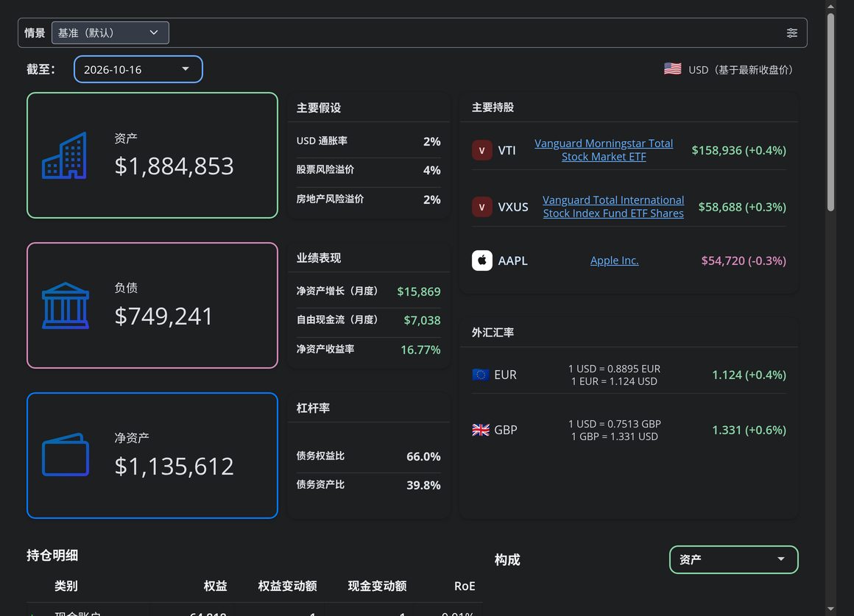Open the 构成 资产 dropdown
Image resolution: width=854 pixels, height=616 pixels.
[x=733, y=559]
